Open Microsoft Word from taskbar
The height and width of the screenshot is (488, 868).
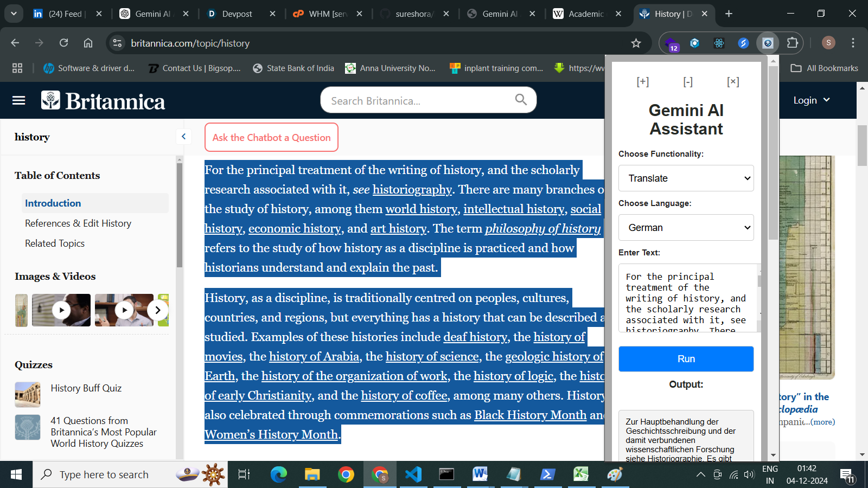click(x=480, y=474)
